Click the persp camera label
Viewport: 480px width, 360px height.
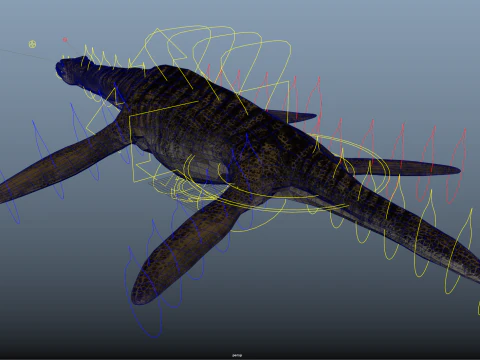point(237,355)
